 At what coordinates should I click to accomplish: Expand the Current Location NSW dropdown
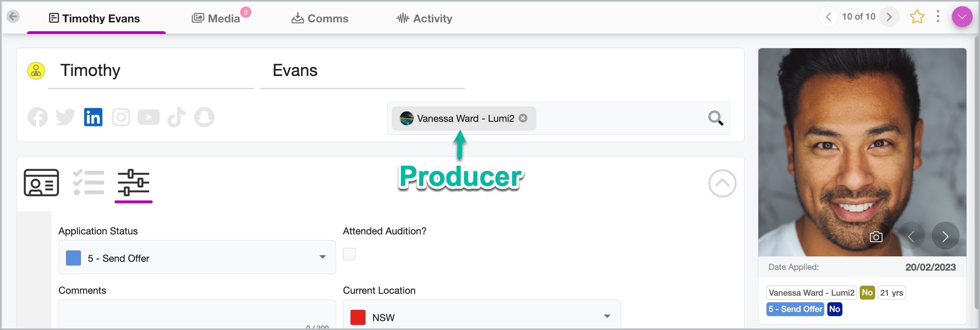482,316
